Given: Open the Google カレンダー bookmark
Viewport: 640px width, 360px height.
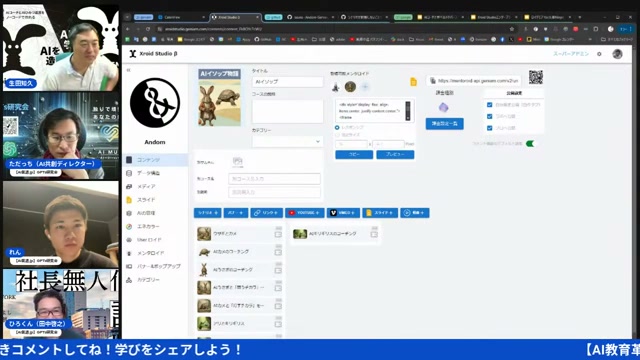Looking at the screenshot, I should click(559, 40).
